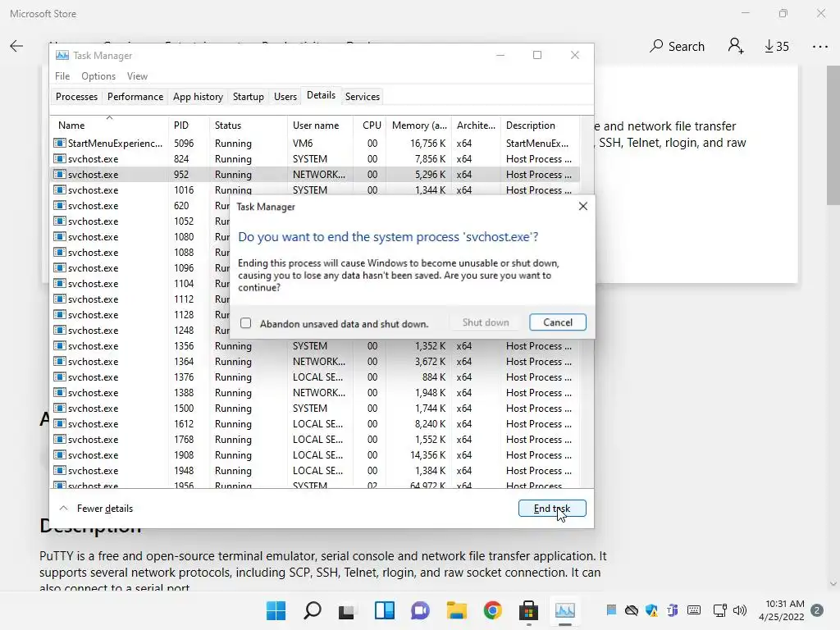Open the account sign-in icon in Store
The width and height of the screenshot is (840, 630).
(736, 46)
